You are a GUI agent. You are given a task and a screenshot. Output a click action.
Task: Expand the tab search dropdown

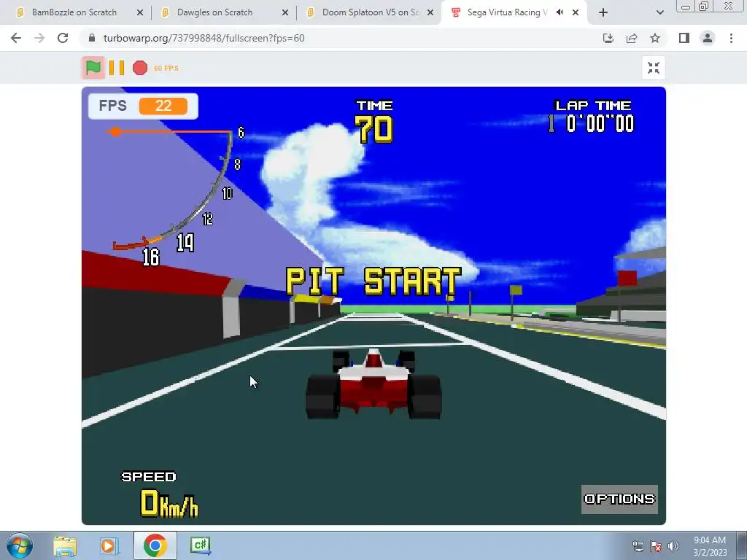[659, 12]
